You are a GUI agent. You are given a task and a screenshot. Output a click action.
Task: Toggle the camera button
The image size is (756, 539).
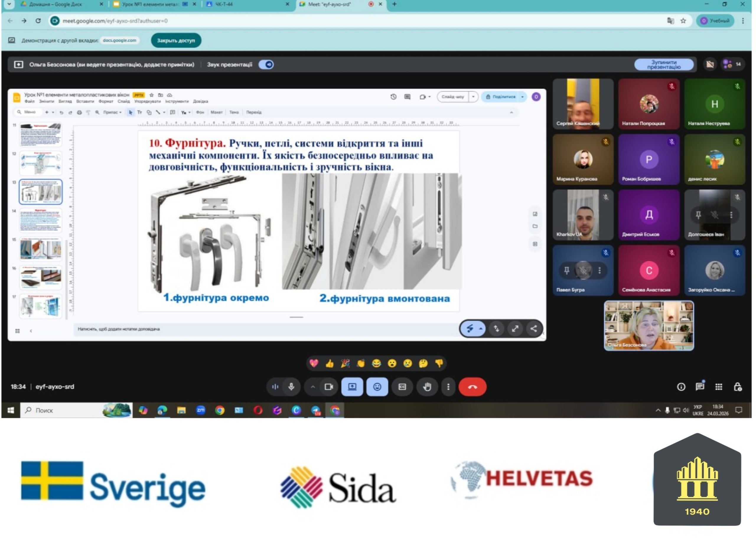(x=329, y=387)
